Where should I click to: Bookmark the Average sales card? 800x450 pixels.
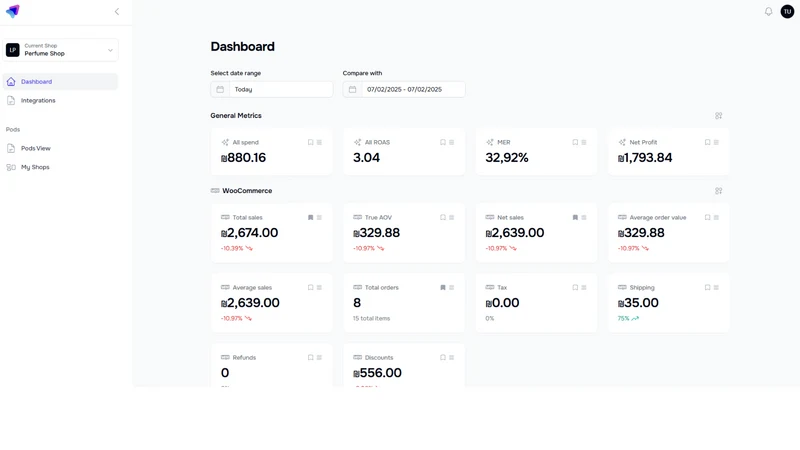tap(310, 288)
